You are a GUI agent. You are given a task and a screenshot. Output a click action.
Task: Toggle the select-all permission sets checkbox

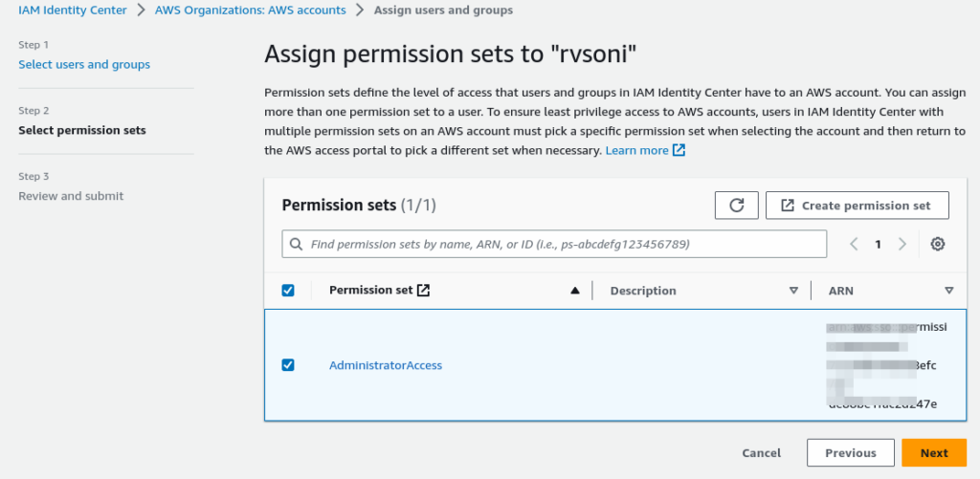[288, 291]
